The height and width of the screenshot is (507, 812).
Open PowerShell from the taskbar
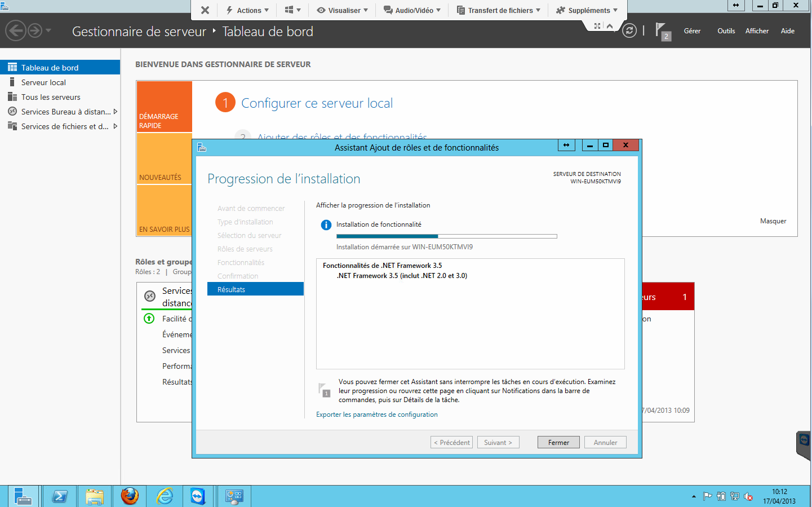coord(60,496)
